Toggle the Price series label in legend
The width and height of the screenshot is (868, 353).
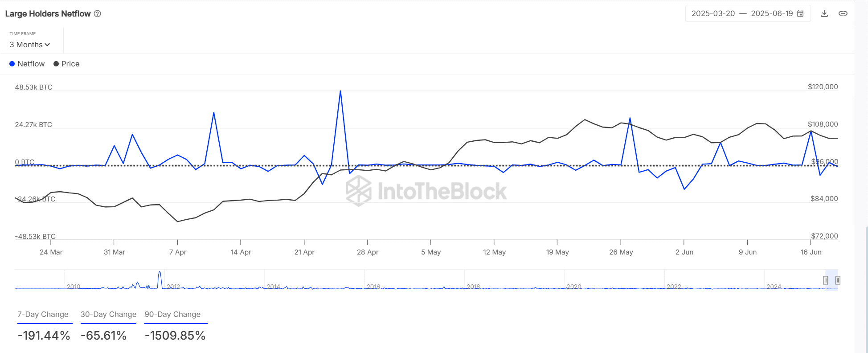(70, 64)
